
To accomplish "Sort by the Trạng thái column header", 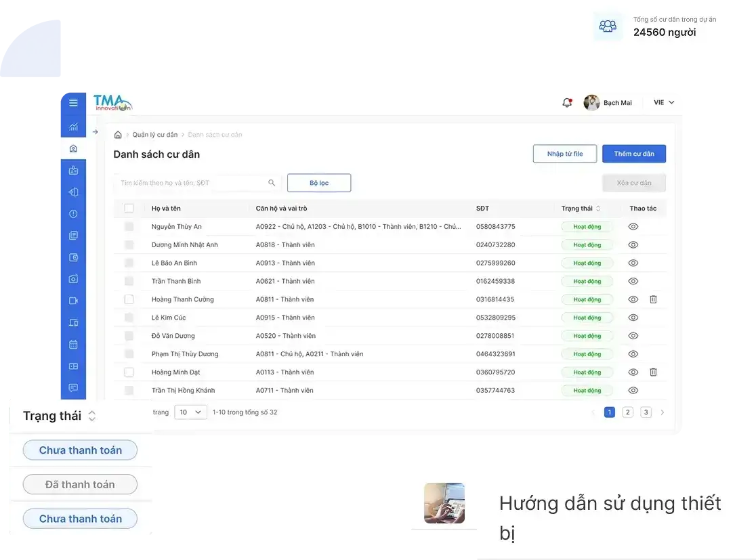I will point(581,208).
